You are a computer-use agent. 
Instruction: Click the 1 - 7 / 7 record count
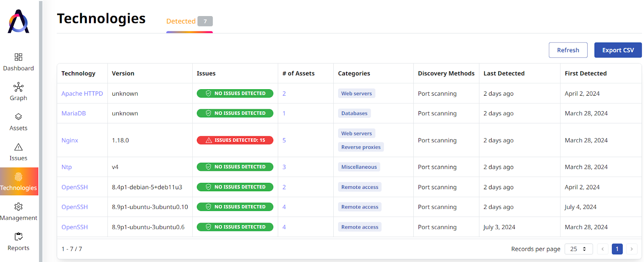72,249
